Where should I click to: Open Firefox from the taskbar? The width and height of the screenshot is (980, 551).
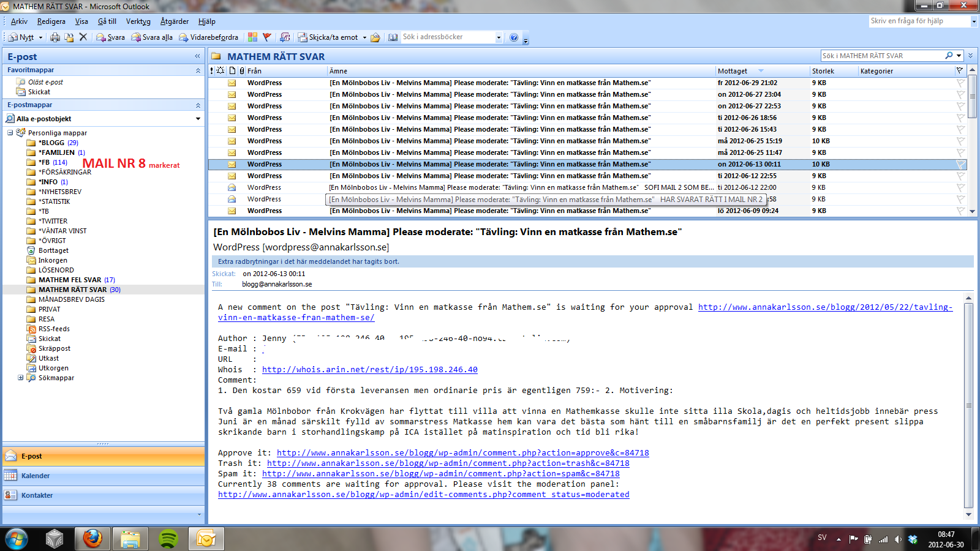click(92, 539)
